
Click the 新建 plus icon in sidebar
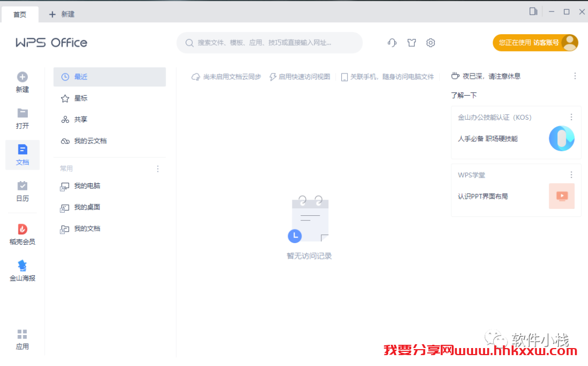click(x=22, y=77)
